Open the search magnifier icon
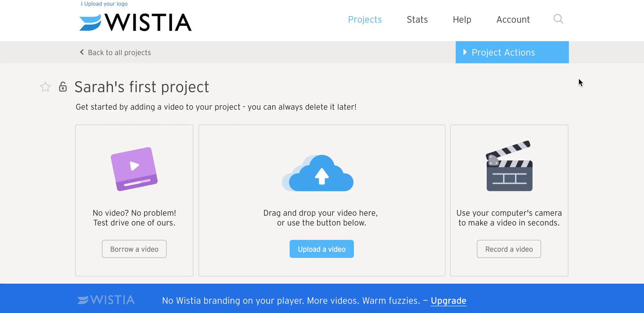644x313 pixels. [558, 19]
